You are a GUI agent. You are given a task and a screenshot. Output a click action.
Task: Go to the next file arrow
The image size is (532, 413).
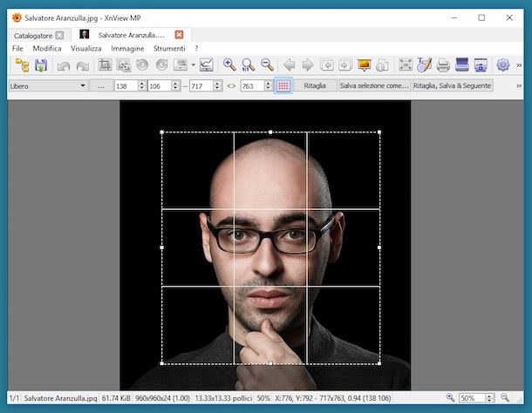pyautogui.click(x=308, y=64)
